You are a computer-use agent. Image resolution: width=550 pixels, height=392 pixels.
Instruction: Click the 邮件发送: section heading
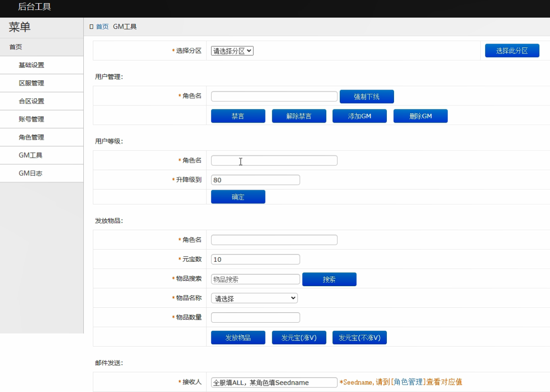tap(109, 362)
